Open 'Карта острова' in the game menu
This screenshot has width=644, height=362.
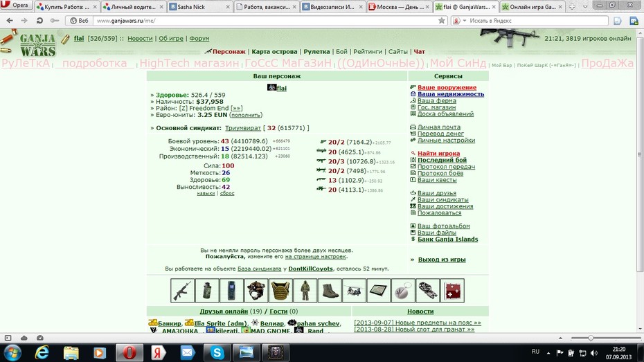click(x=274, y=52)
